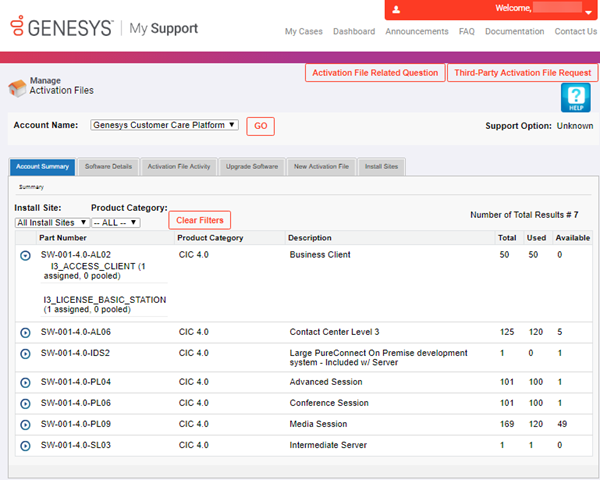Open the Announcements link
600x480 pixels.
417,31
